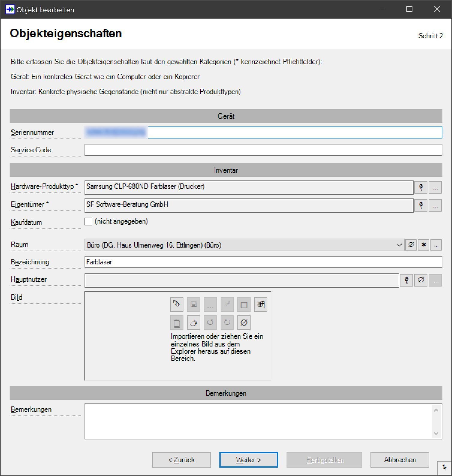Screen dimensions: 452x476
Task: Click the greyed ellipsis icon in Bild panel
Action: 210,305
